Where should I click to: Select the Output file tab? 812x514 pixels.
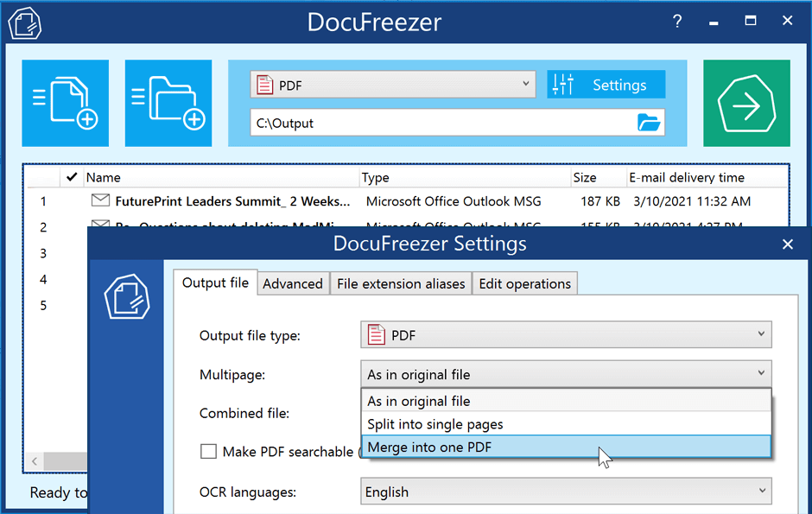pyautogui.click(x=215, y=282)
